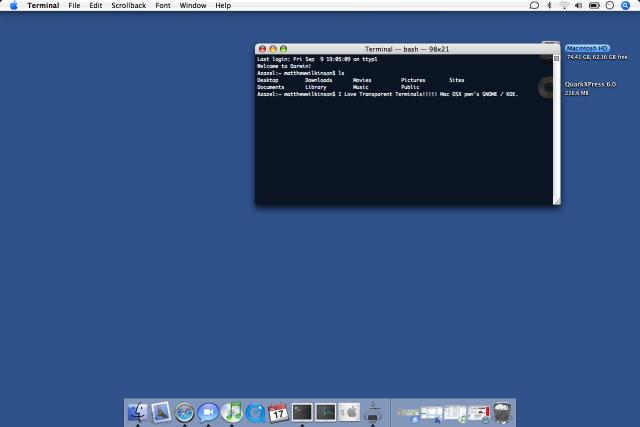Open the File menu
Viewport: 640px width, 427px height.
(74, 5)
